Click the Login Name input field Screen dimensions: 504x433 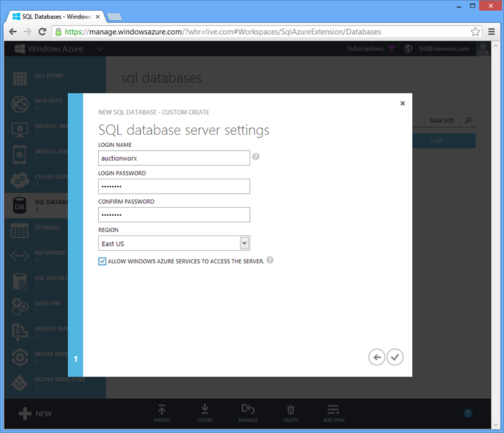174,158
